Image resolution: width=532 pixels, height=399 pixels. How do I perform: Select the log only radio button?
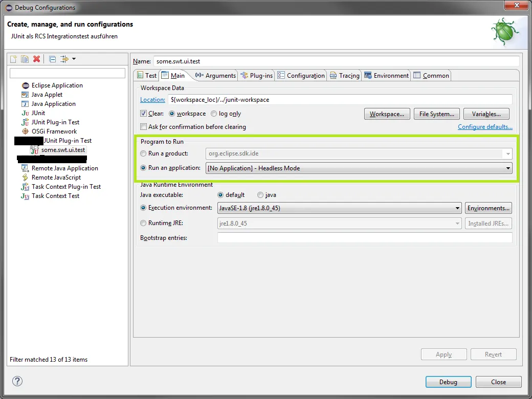pos(214,114)
